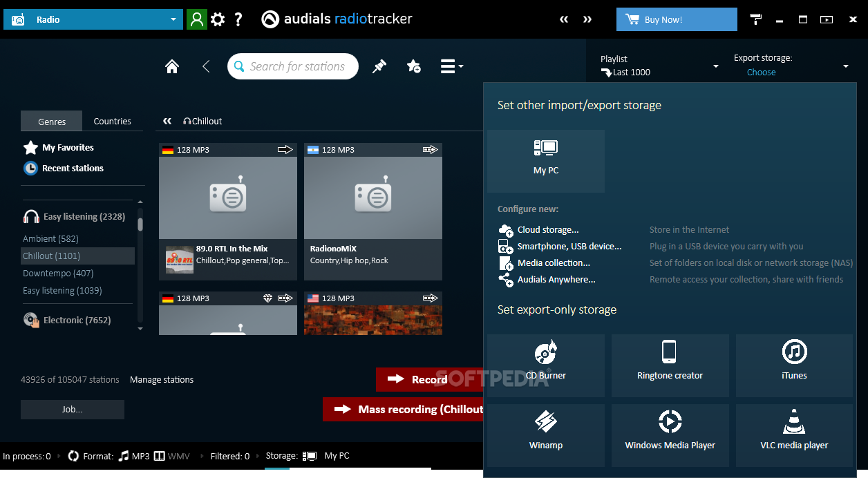
Task: Click the collapse double-arrow beside Chillout
Action: 167,121
